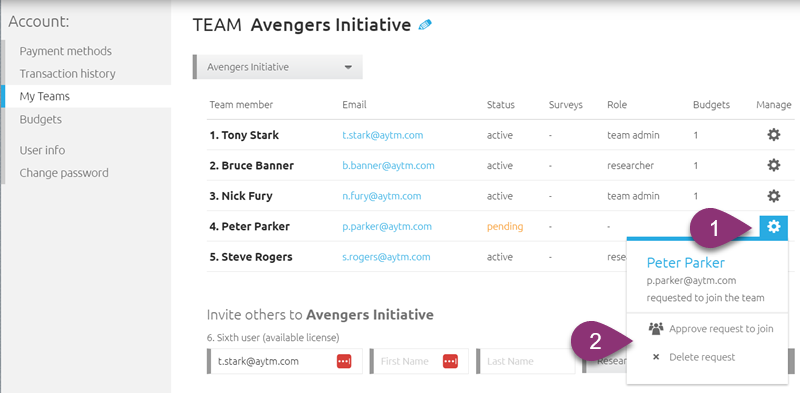The image size is (800, 393).
Task: Open manage gear for Tony Stark
Action: click(773, 135)
